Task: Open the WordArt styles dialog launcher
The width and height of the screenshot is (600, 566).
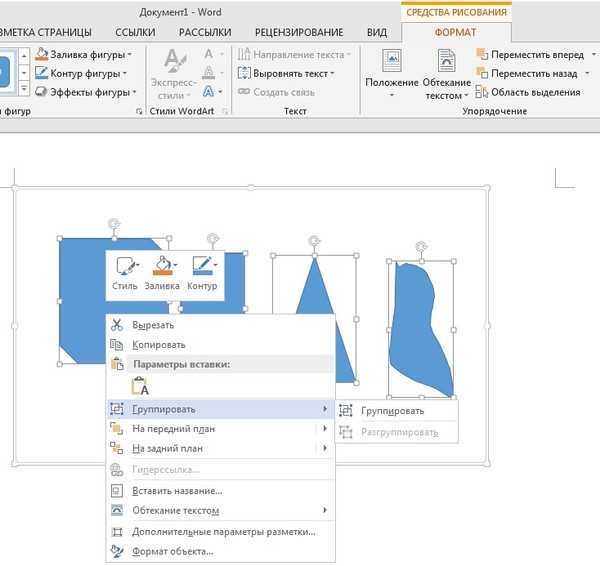Action: pyautogui.click(x=225, y=111)
